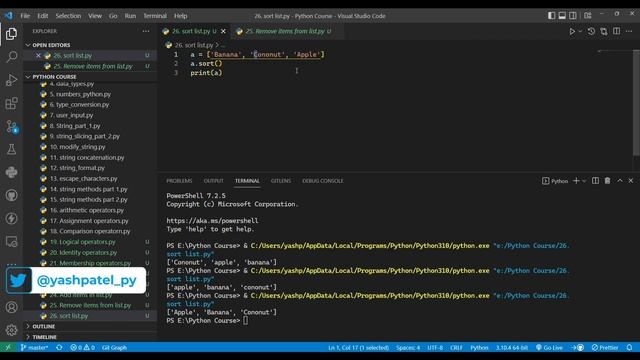Open 13. escape_characters.py in explorer

(84, 179)
